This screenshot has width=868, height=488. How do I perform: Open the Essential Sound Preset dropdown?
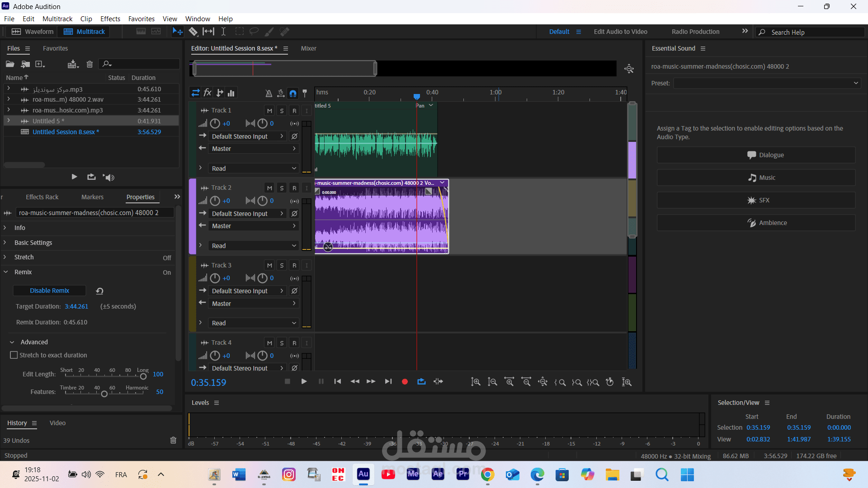coord(767,83)
